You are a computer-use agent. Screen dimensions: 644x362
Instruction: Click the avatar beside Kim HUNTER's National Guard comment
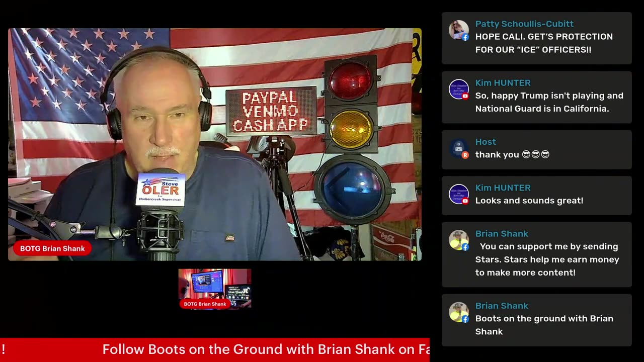pos(458,89)
